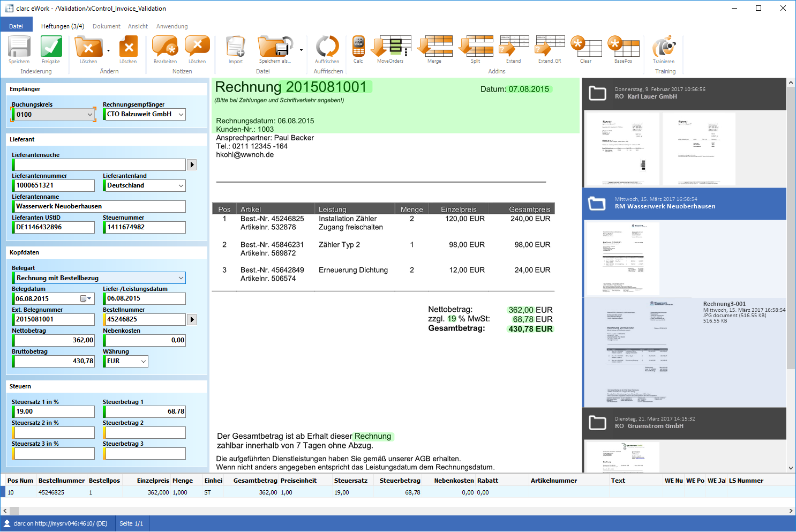Image resolution: width=796 pixels, height=532 pixels.
Task: Open the Belegart dropdown list
Action: click(181, 278)
